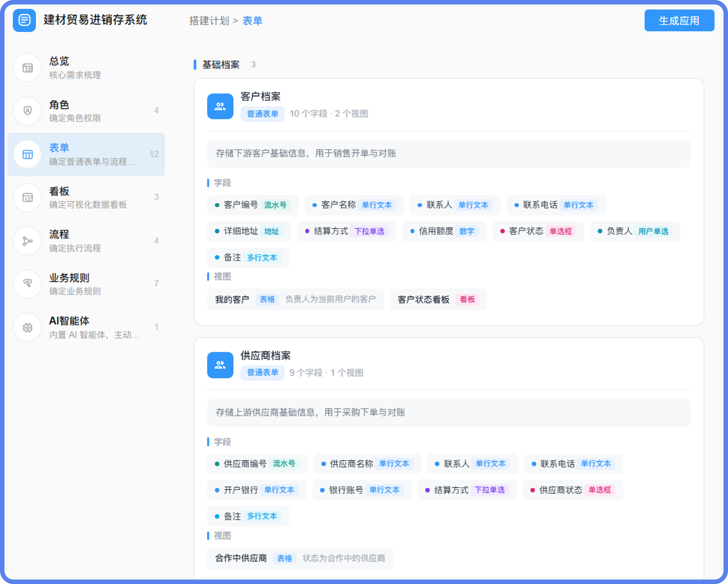
Task: Select the 客户状态 field chip
Action: pyautogui.click(x=538, y=231)
